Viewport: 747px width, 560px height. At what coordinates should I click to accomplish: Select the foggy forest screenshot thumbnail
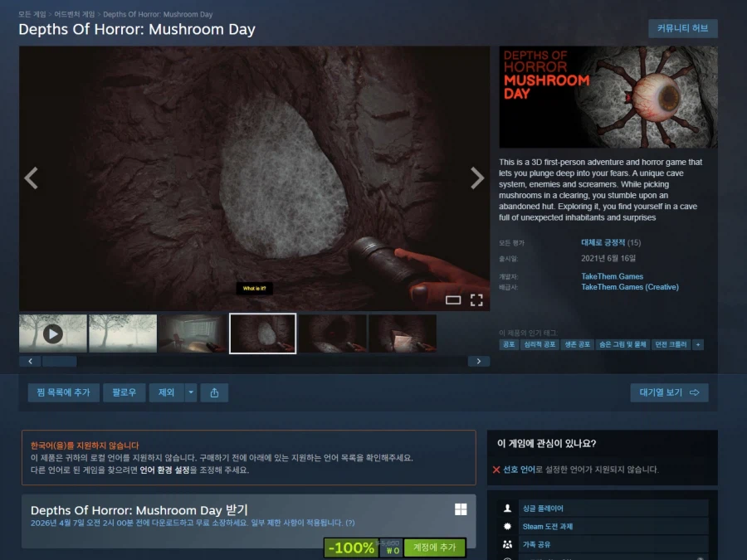click(122, 332)
